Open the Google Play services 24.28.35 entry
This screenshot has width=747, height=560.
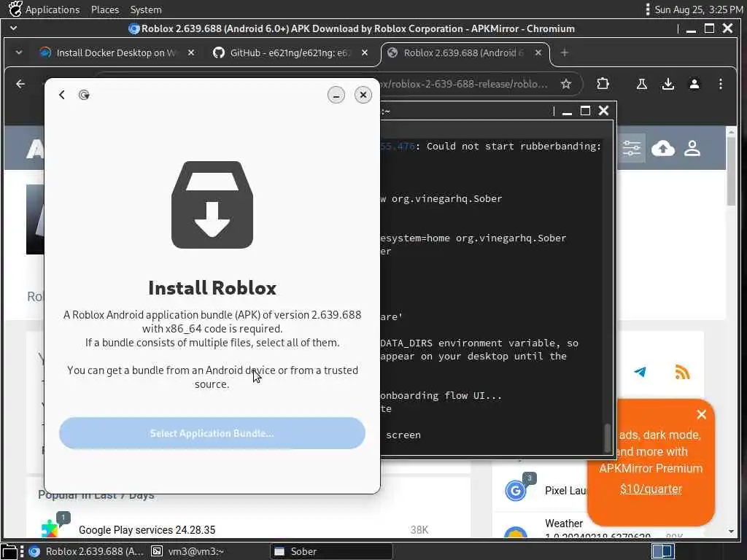[x=147, y=530]
